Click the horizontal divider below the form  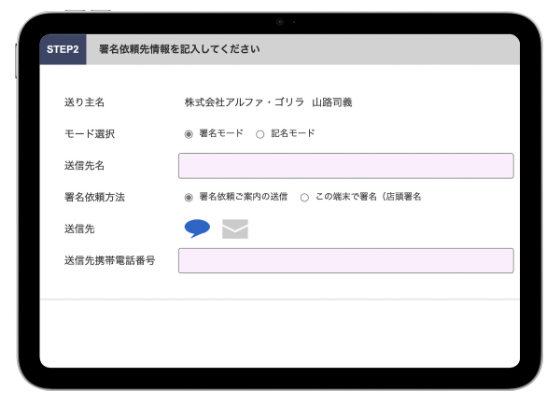point(280,299)
